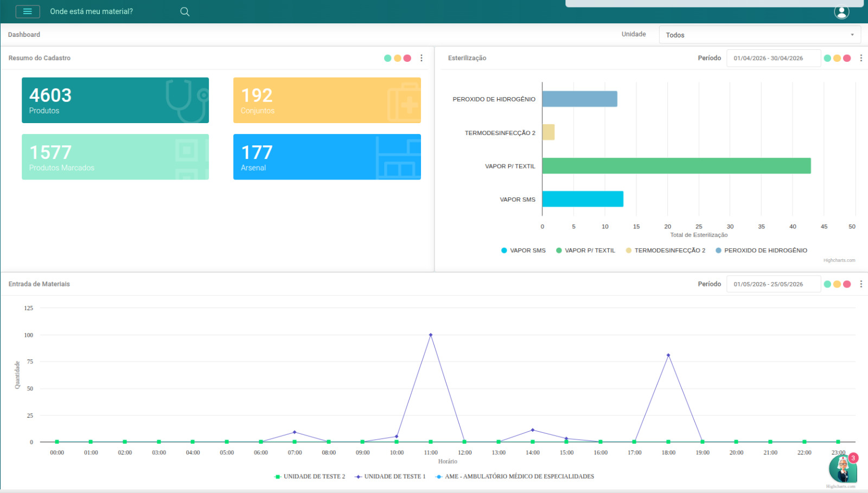Screen dimensions: 868x493
Task: Click the 'Resumo do Cadastro' panel title
Action: click(40, 58)
